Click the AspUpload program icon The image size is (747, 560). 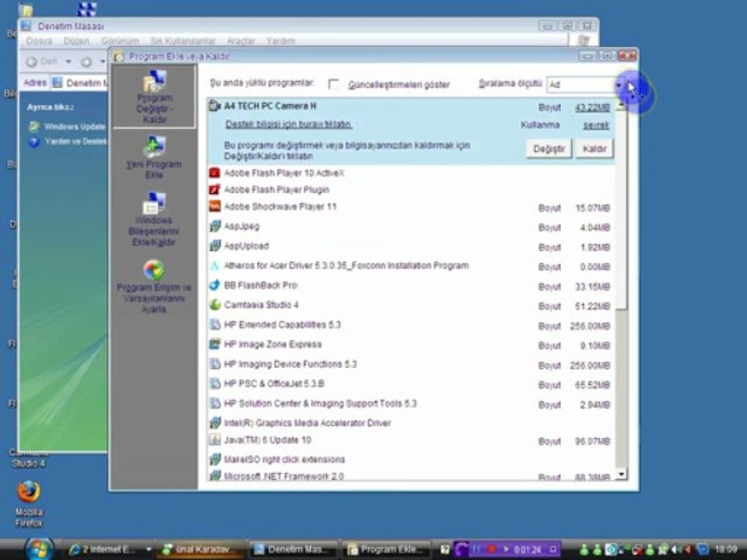[x=215, y=246]
